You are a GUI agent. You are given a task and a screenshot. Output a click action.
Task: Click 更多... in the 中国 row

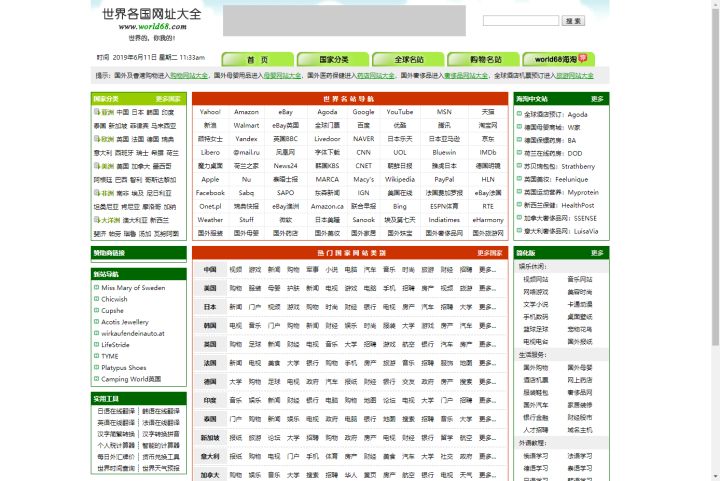[487, 269]
